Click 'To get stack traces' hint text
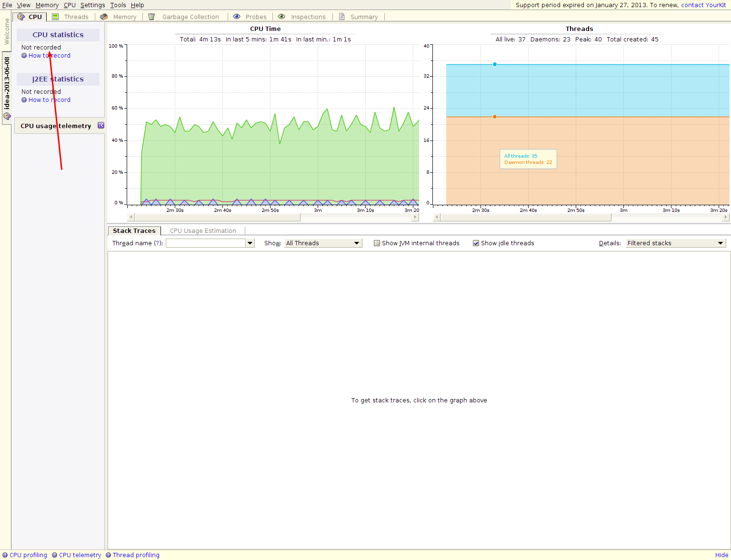This screenshot has width=731, height=560. (x=419, y=400)
